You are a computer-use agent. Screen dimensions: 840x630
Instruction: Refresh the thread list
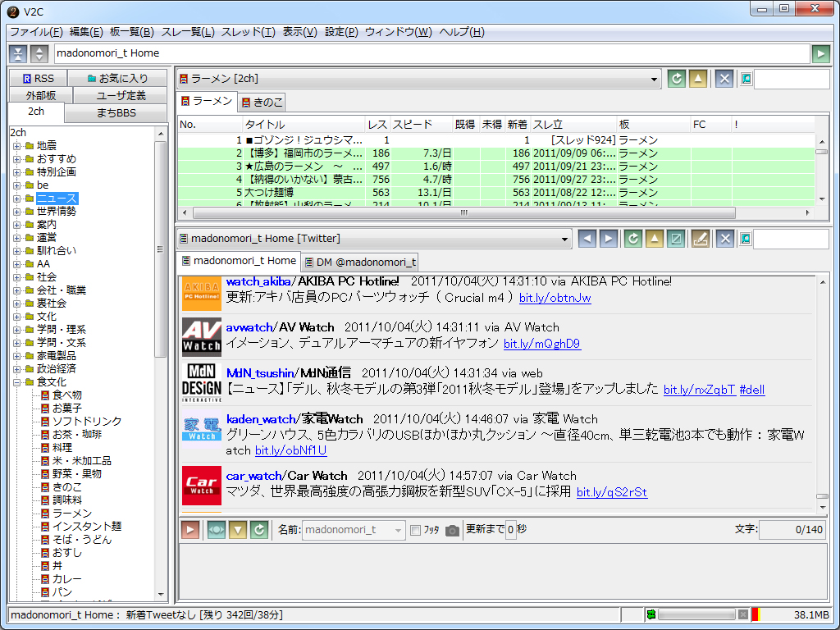676,78
